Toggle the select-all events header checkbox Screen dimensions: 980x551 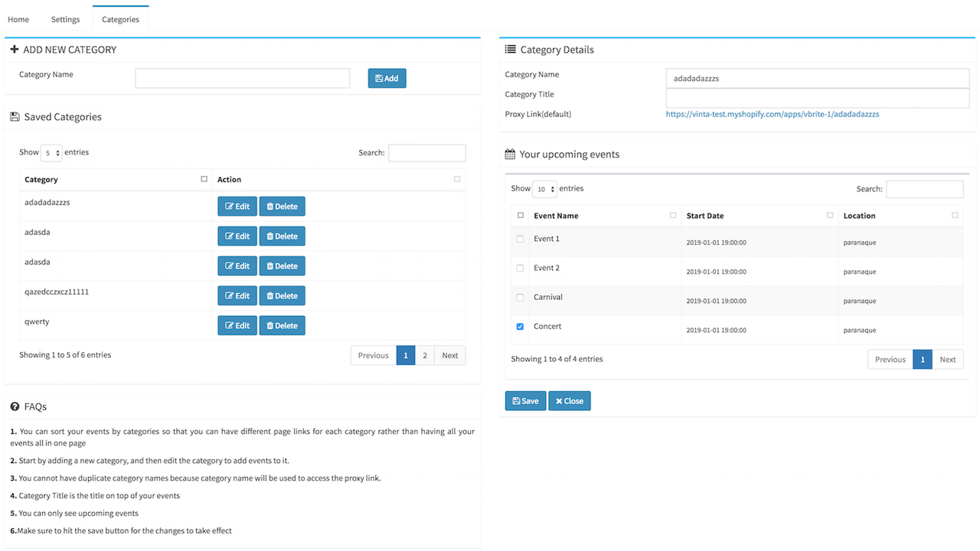click(x=521, y=216)
